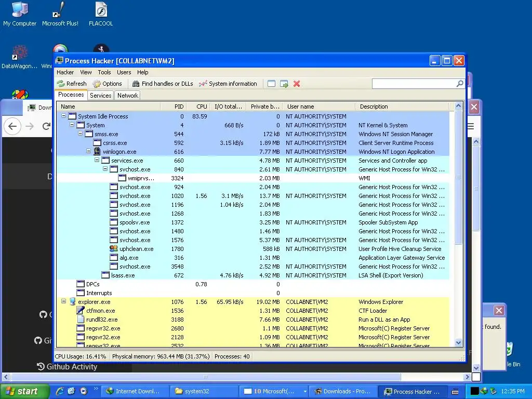Click the find window and thread icon
This screenshot has width=532, height=399.
[x=284, y=84]
